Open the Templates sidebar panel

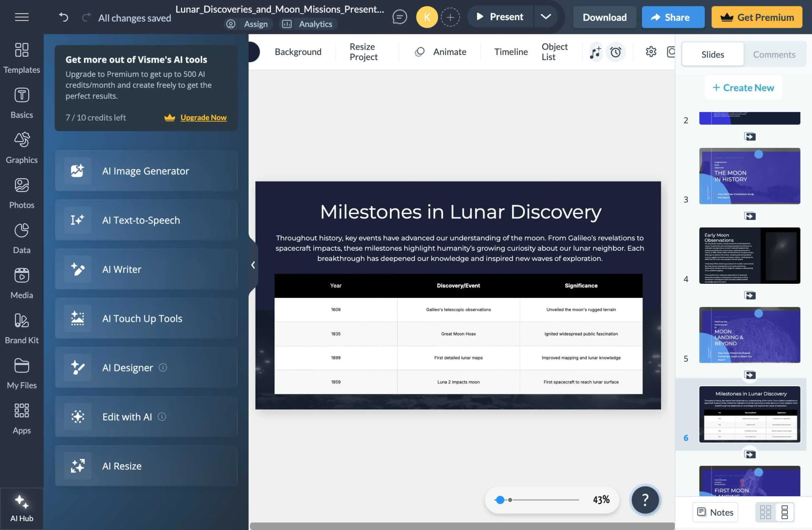[22, 58]
